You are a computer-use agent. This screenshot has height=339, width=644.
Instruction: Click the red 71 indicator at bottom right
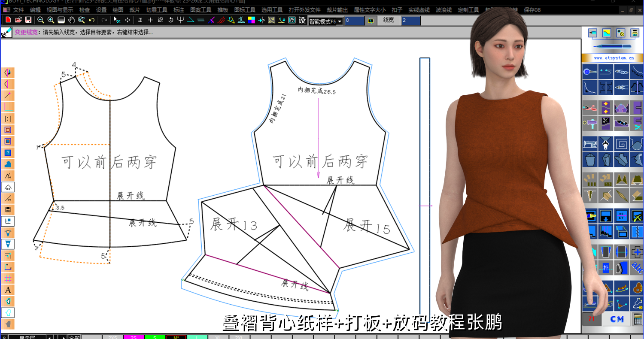[x=592, y=319]
